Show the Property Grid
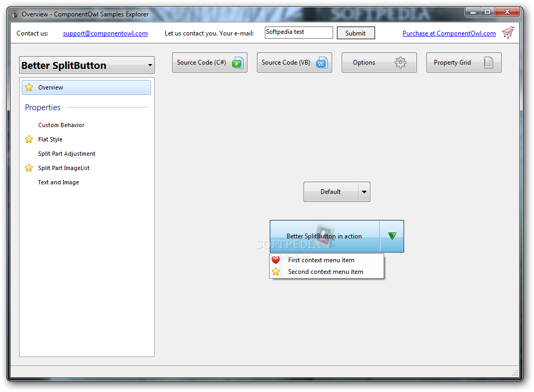The height and width of the screenshot is (392, 534). tap(464, 63)
